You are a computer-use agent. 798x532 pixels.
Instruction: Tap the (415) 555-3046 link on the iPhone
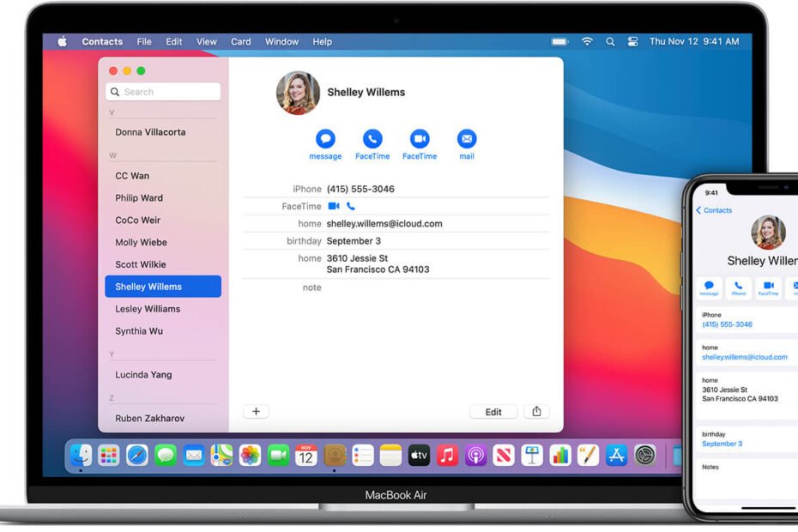(727, 324)
